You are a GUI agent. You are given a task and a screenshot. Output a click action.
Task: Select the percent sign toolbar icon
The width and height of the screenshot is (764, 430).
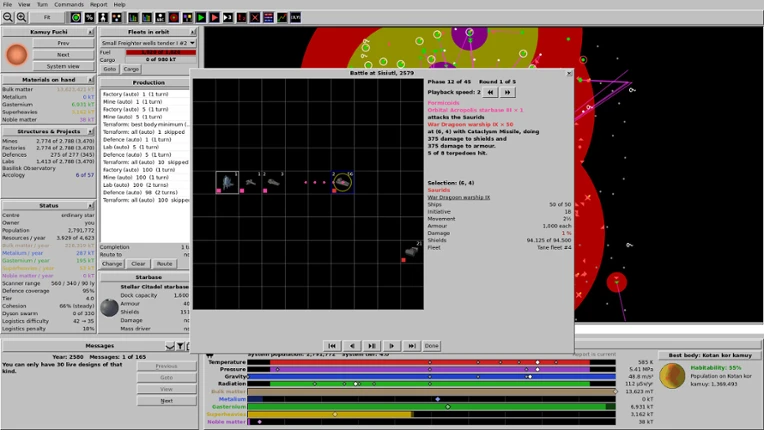pyautogui.click(x=89, y=18)
